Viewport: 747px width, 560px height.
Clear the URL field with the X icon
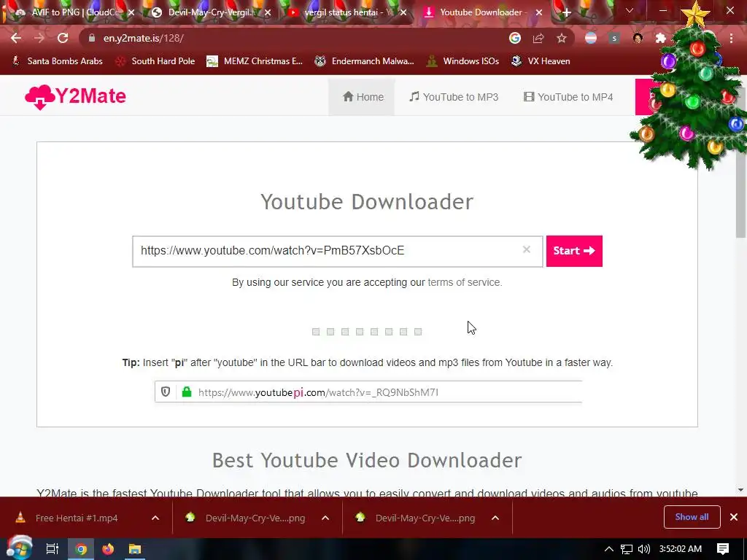click(x=527, y=249)
